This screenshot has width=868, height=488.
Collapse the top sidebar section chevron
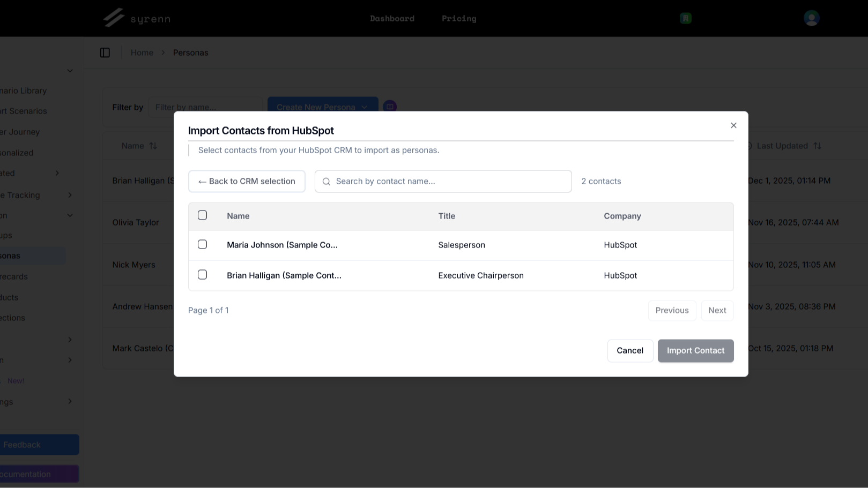click(x=70, y=70)
